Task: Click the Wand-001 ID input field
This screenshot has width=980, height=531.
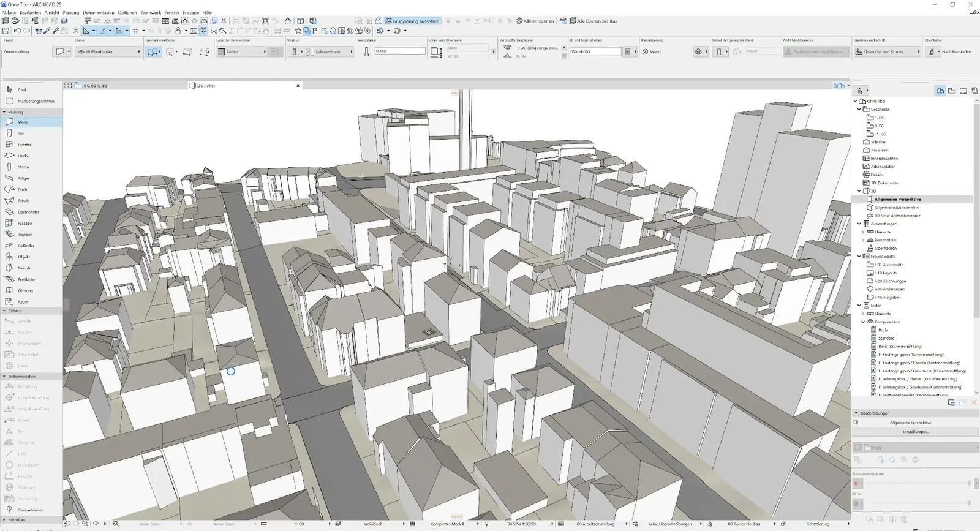Action: coord(596,51)
